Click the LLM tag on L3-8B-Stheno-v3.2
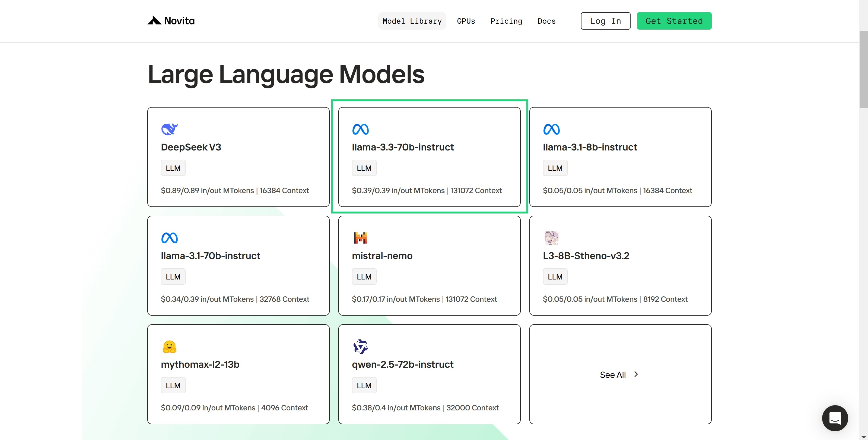The image size is (868, 440). click(x=555, y=277)
